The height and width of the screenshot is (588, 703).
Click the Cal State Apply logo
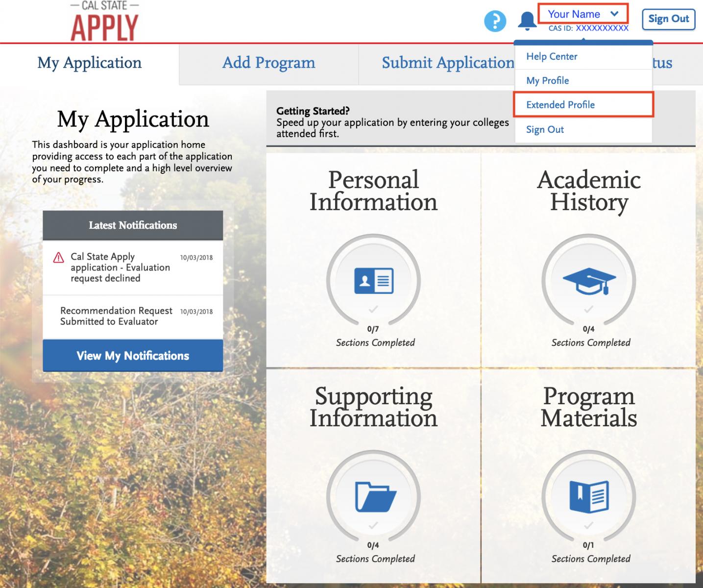pos(104,20)
